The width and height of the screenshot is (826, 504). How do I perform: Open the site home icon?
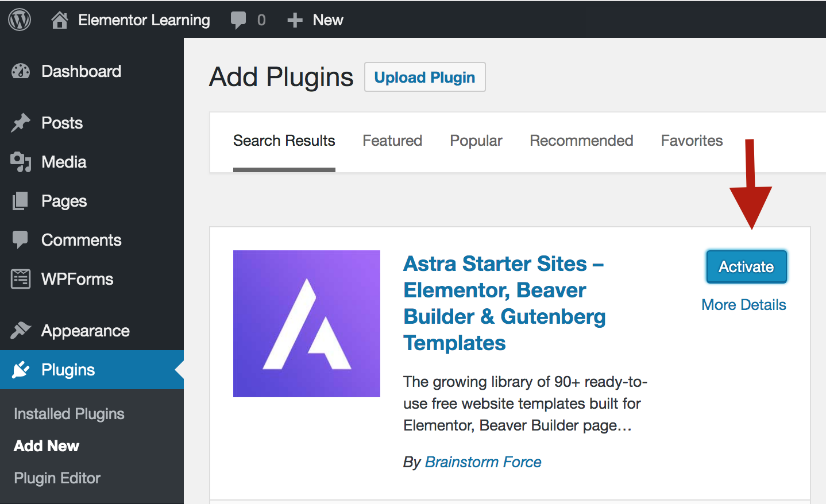click(x=59, y=20)
